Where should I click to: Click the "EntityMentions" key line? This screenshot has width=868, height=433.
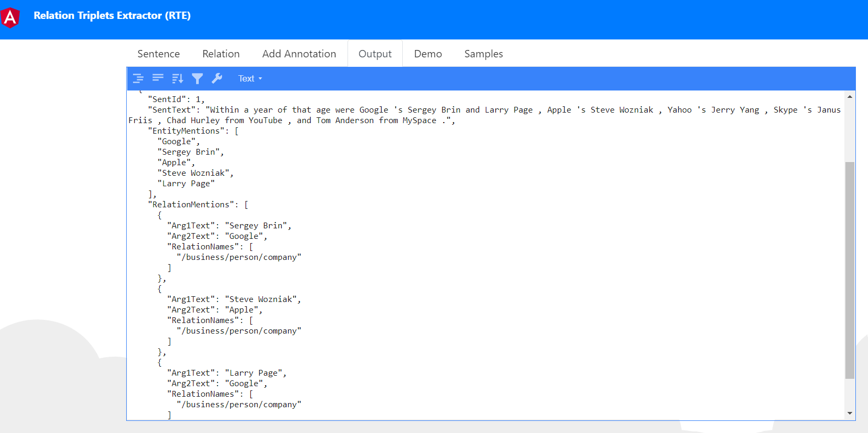click(x=193, y=131)
